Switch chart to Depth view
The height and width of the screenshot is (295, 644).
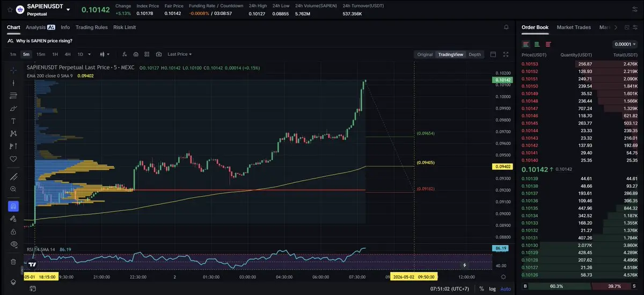coord(475,54)
